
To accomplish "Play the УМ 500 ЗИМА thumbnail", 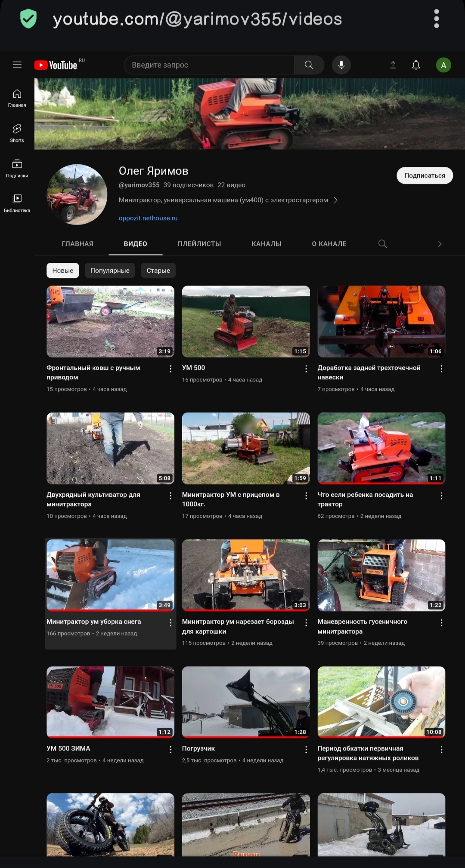I will pos(111,702).
